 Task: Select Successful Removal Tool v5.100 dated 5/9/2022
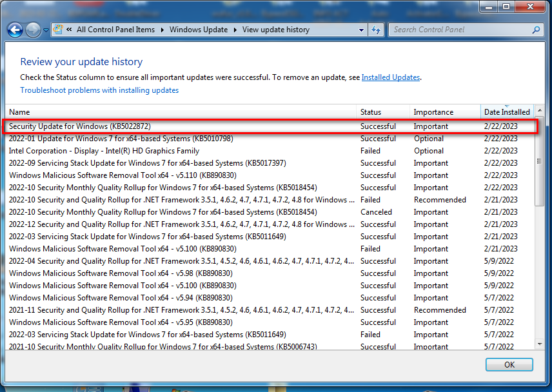coord(270,286)
